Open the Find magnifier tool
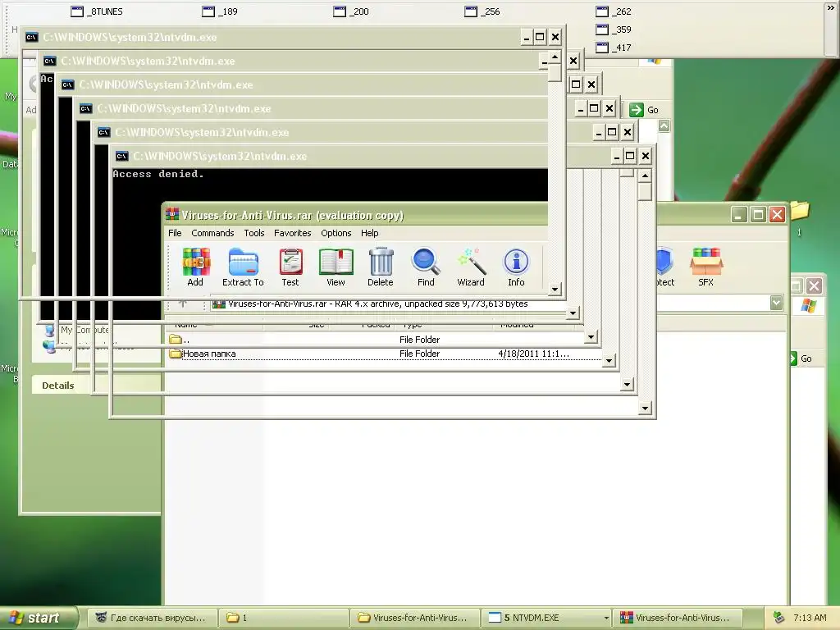 click(x=426, y=267)
